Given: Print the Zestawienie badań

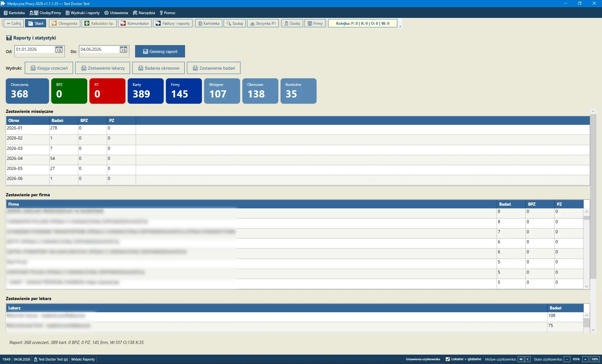Looking at the screenshot, I should pyautogui.click(x=214, y=68).
